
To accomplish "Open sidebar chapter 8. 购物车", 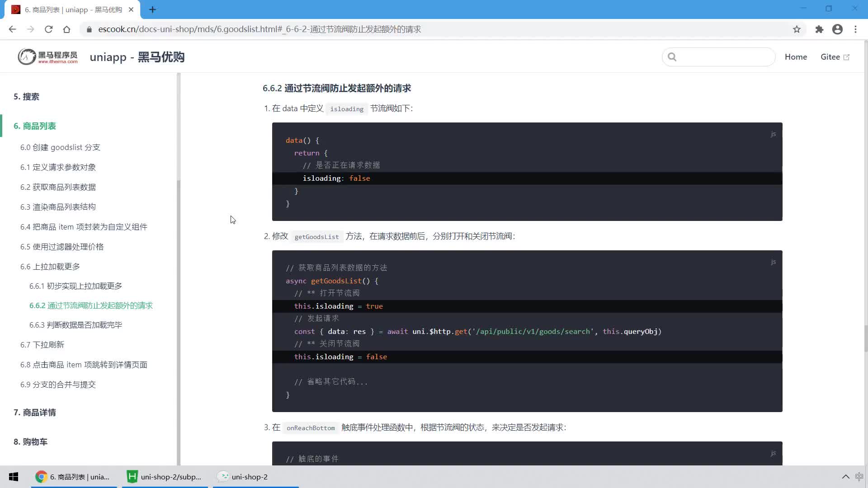I will tap(30, 442).
